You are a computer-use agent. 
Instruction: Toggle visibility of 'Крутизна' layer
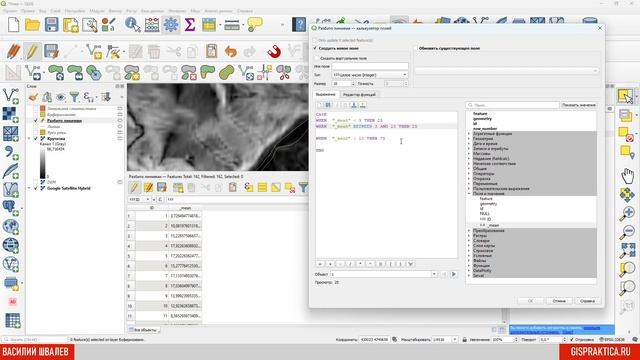point(36,139)
